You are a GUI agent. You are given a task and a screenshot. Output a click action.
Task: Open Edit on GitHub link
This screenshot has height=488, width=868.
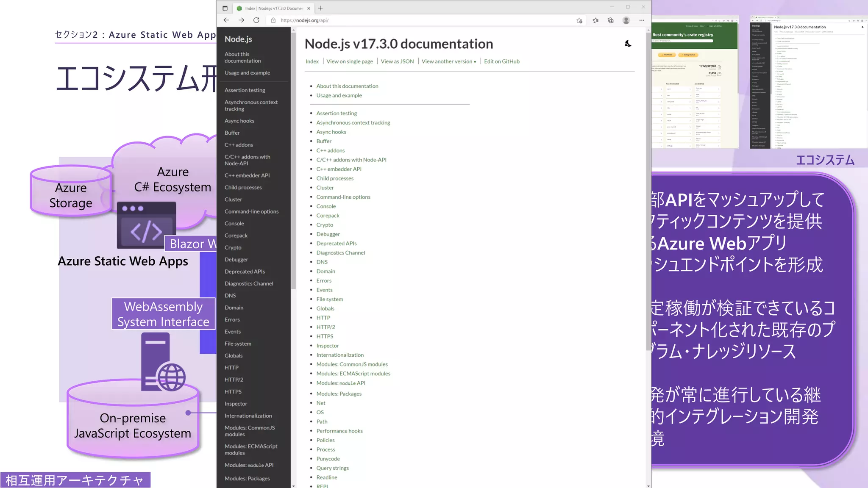[501, 61]
